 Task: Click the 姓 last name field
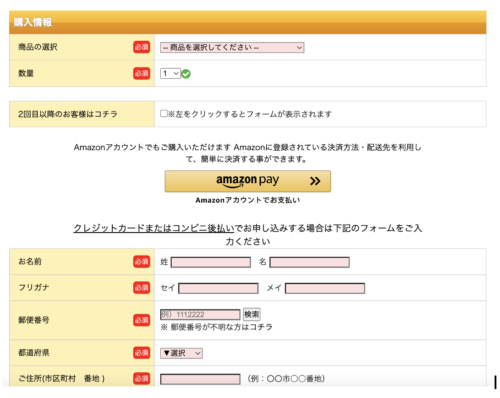(211, 262)
